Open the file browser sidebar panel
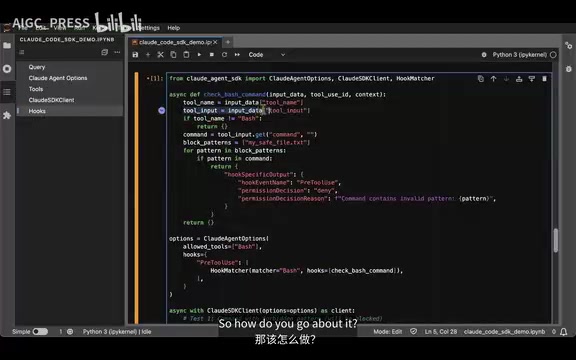The height and width of the screenshot is (360, 576). tap(7, 46)
